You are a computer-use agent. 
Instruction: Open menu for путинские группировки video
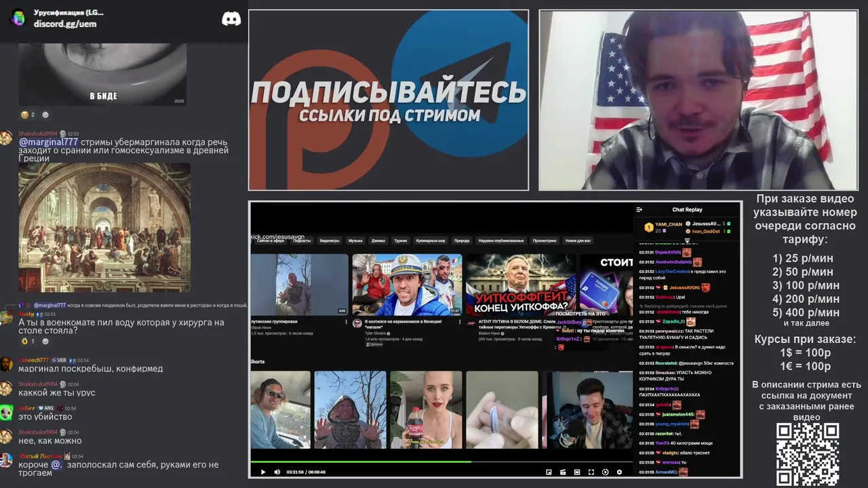coord(347,322)
